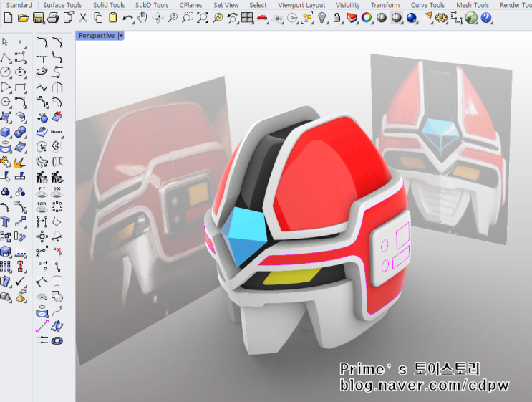
Task: Switch to the Standard tab
Action: 19,5
